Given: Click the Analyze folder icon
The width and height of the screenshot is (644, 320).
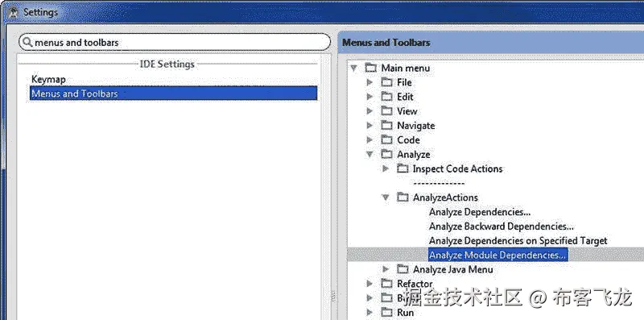Looking at the screenshot, I should [x=386, y=154].
